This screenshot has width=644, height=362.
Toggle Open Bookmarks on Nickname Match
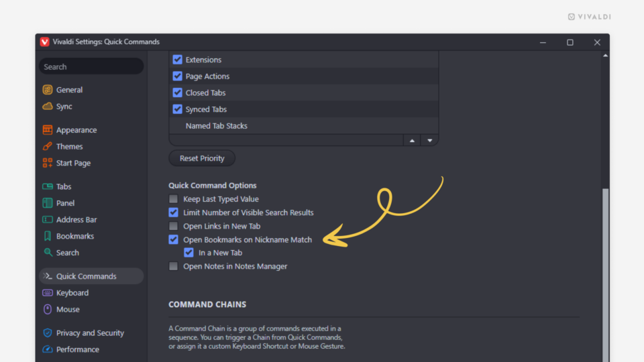pos(173,240)
